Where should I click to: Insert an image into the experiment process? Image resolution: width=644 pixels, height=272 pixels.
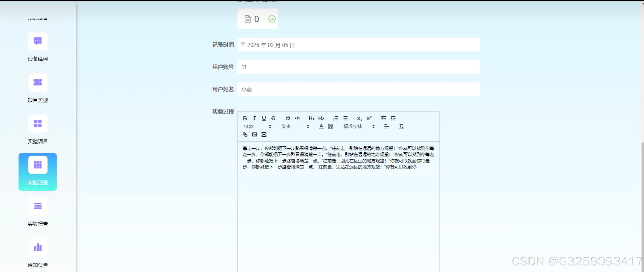tap(254, 135)
